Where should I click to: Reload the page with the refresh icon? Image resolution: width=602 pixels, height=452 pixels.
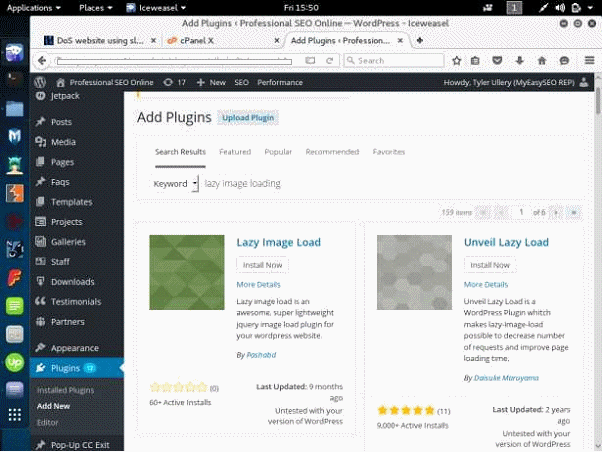coord(329,61)
